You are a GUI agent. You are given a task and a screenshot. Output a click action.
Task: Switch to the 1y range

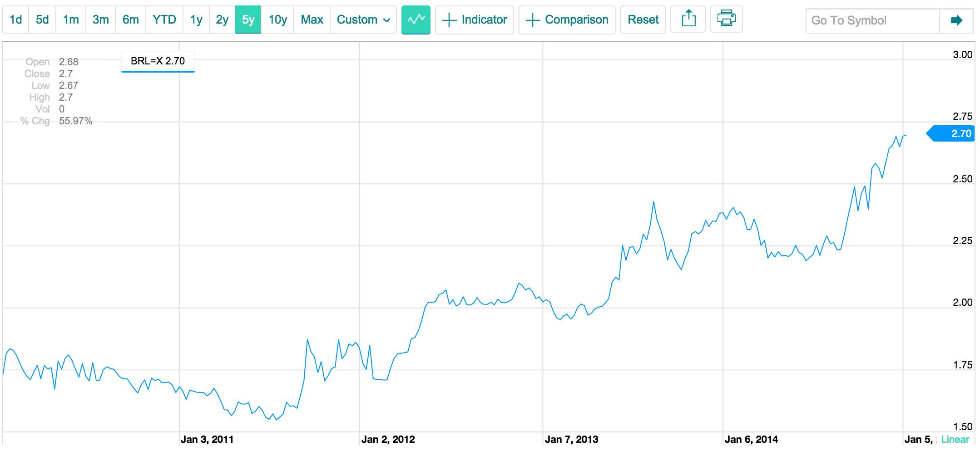tap(196, 20)
